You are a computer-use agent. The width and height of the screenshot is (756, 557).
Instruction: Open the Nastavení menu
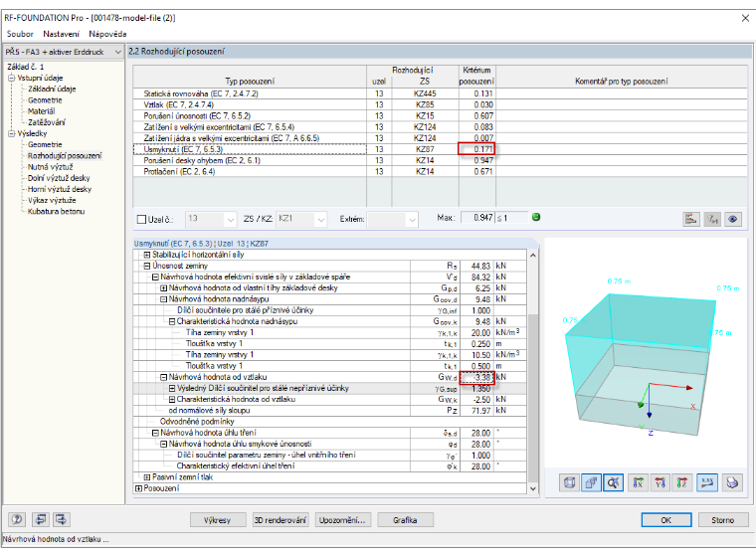coord(62,34)
